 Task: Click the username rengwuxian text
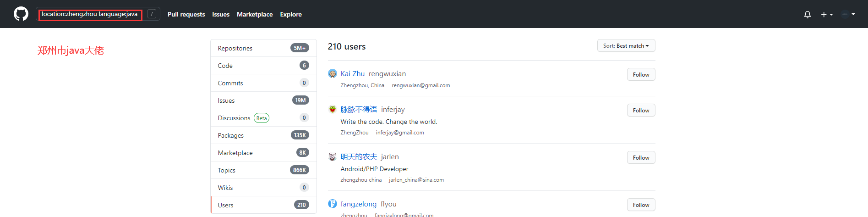(387, 74)
